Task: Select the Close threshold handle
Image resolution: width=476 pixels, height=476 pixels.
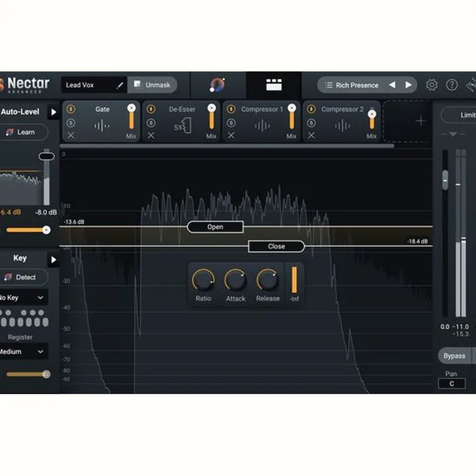Action: coord(276,246)
